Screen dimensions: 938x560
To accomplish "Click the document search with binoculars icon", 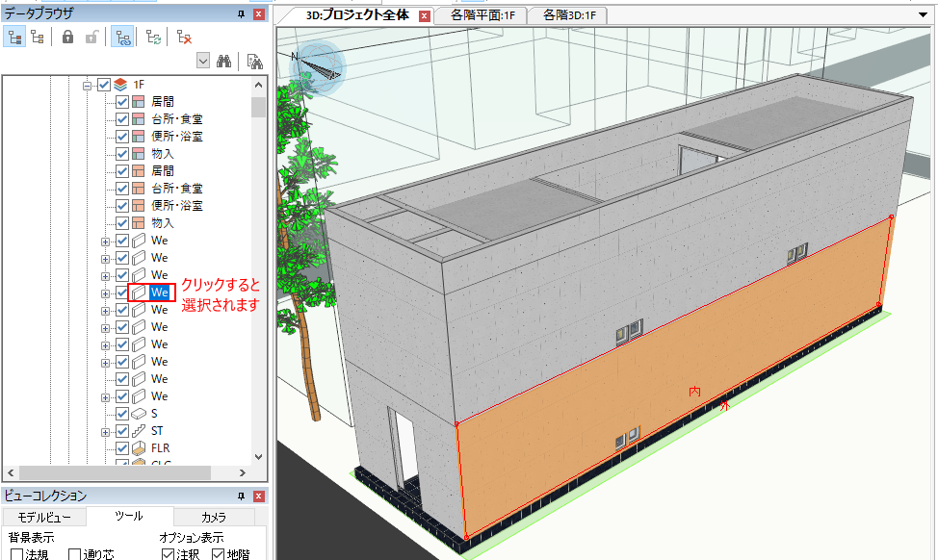I will click(255, 61).
